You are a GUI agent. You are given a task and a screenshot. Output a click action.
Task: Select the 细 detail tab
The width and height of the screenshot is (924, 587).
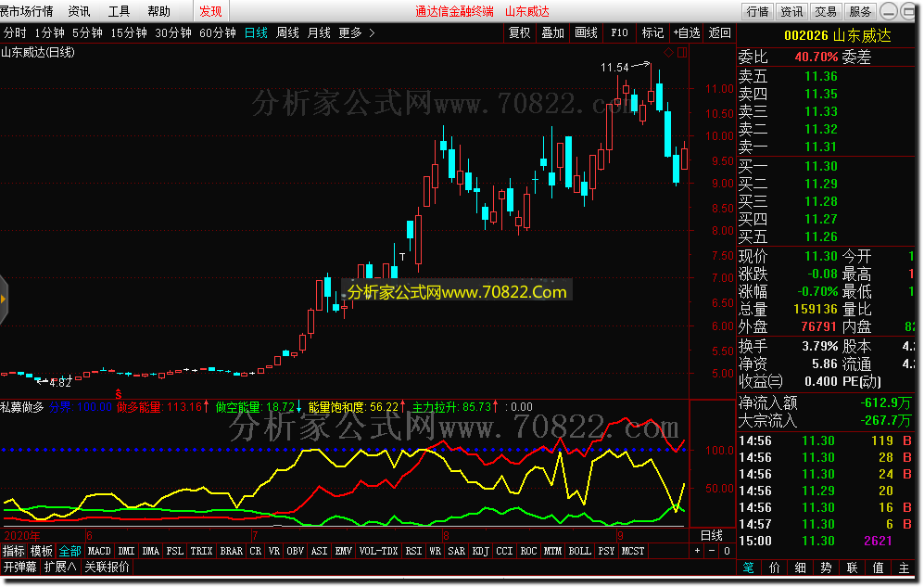point(800,568)
